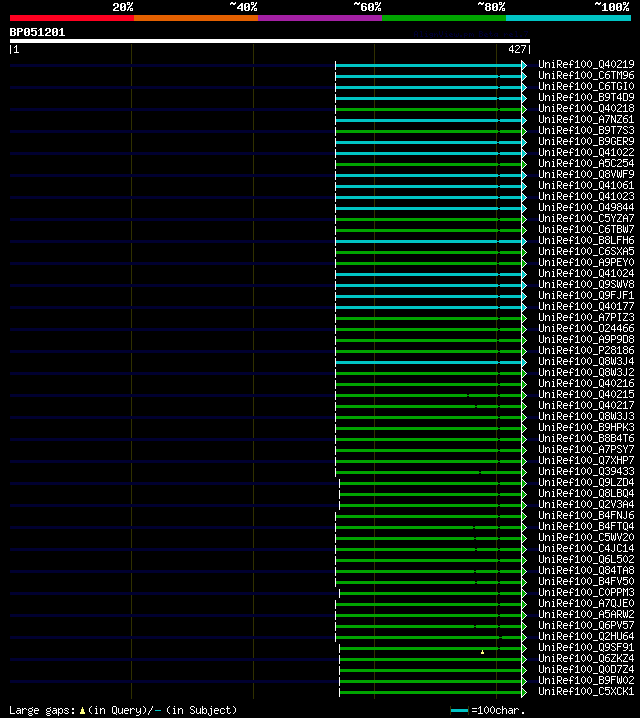Screen dimensions: 640x718
Task: Open the UniRef100_Q40215 hit
Action: 586,394
